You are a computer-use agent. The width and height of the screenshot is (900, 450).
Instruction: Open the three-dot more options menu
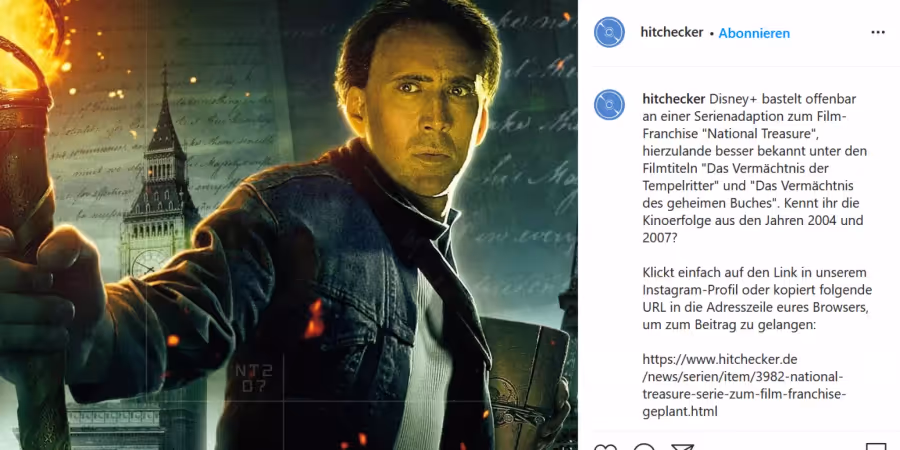tap(878, 33)
